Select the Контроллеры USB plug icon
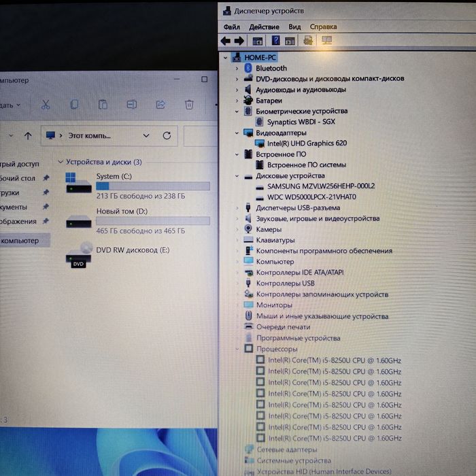This screenshot has width=476, height=476. click(248, 283)
